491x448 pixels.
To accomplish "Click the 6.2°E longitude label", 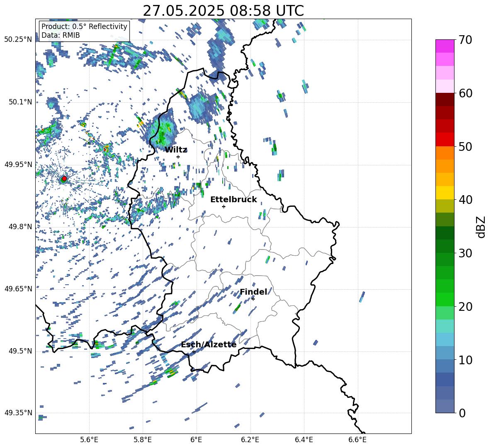I will tap(250, 440).
